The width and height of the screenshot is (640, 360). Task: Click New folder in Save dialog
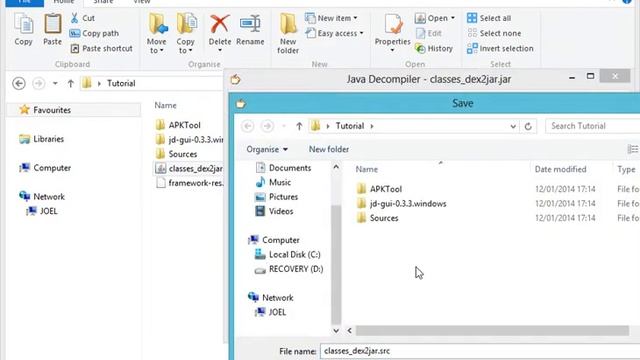[329, 149]
